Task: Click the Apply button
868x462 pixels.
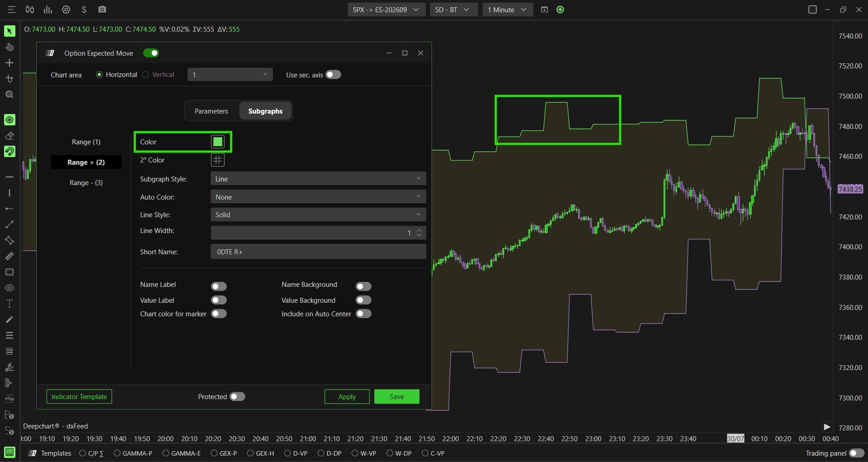Action: [347, 396]
